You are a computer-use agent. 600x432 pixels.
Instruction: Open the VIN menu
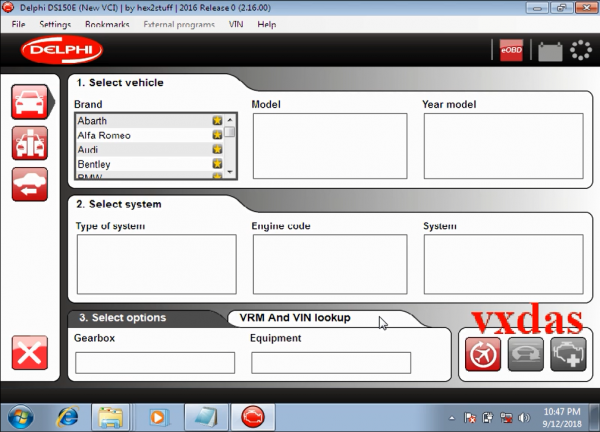pos(236,24)
